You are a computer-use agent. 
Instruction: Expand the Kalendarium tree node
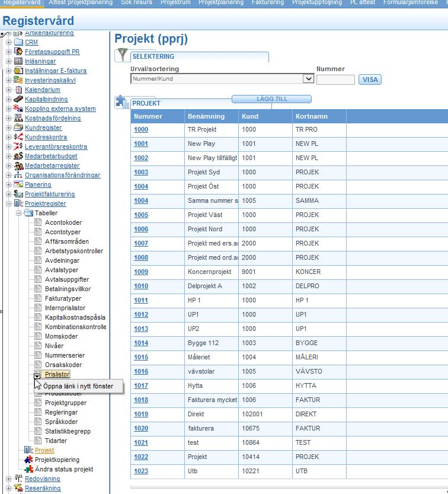8,90
